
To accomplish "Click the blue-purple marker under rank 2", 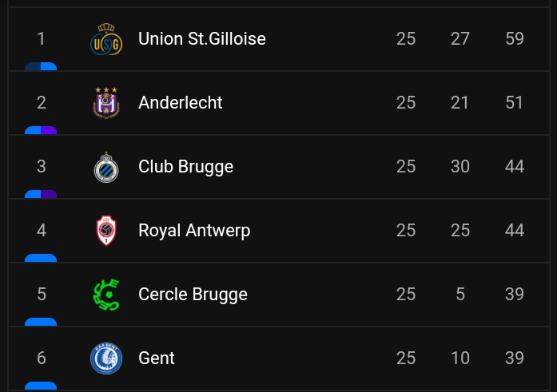I will click(x=41, y=130).
